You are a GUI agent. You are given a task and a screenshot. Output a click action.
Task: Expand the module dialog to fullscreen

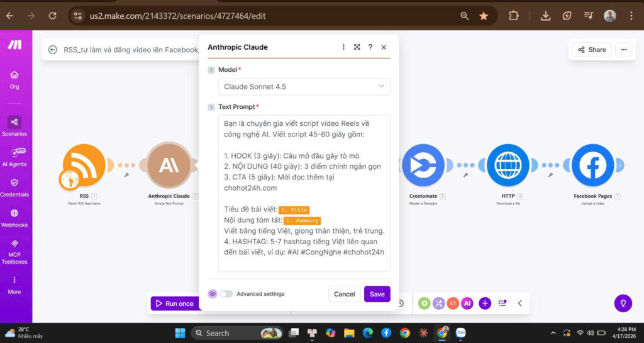[357, 47]
